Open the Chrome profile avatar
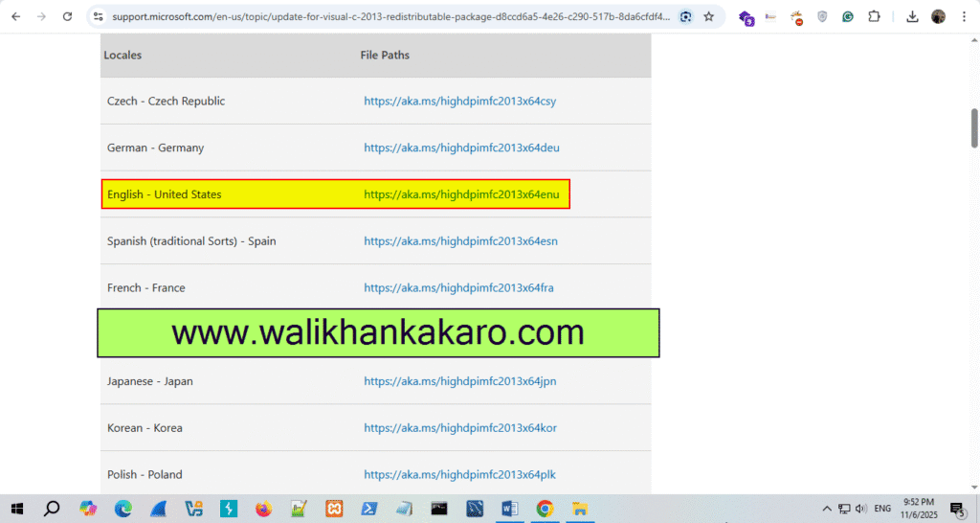Screen dimensions: 980x523 tap(938, 16)
